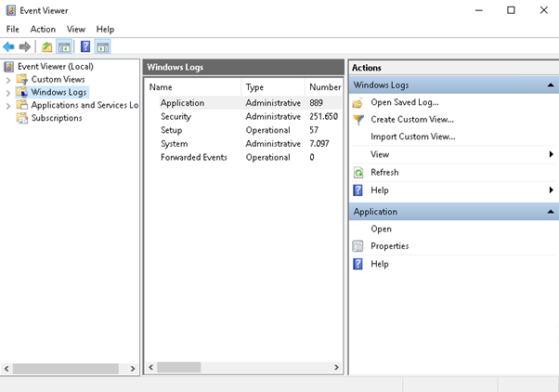Select Event Viewer (Local) in tree

pyautogui.click(x=56, y=66)
